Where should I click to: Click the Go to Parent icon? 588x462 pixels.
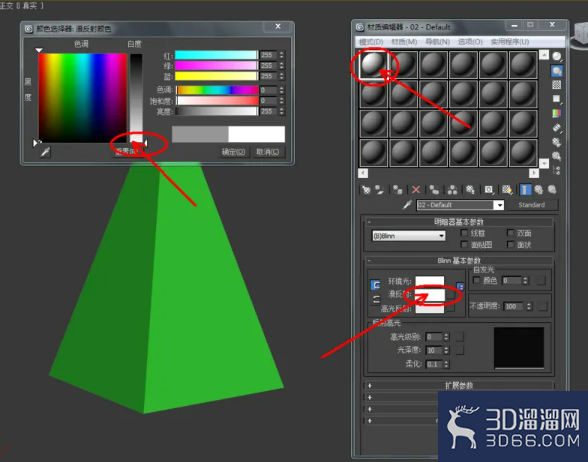[539, 190]
